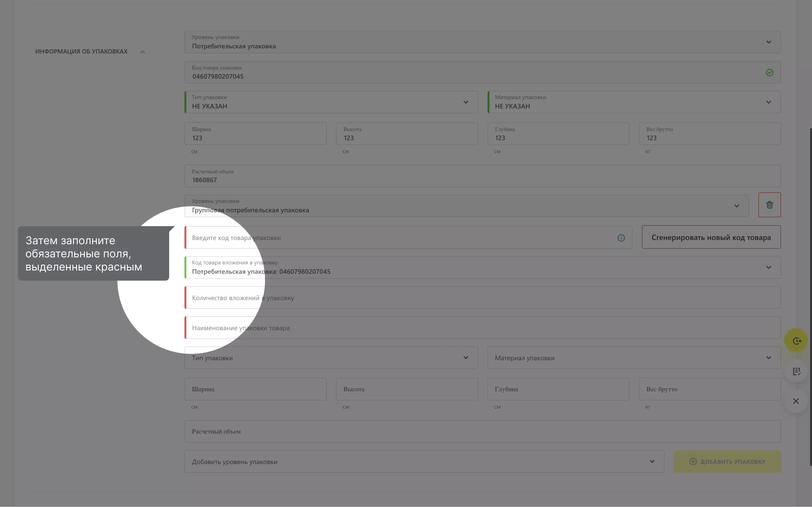Open empty Тип упаковки dropdown
Screen dimensions: 812x507
(x=331, y=357)
